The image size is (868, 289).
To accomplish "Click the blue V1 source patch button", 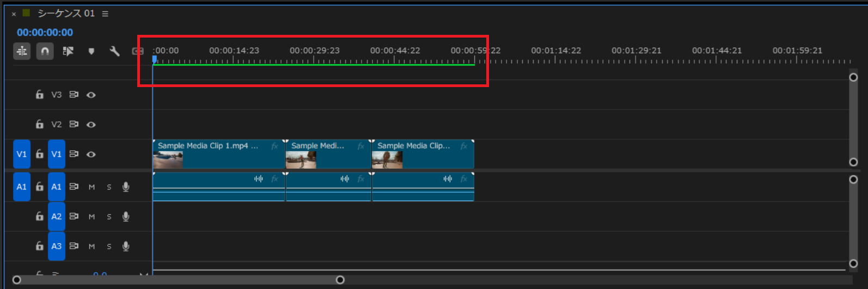I will pyautogui.click(x=21, y=154).
